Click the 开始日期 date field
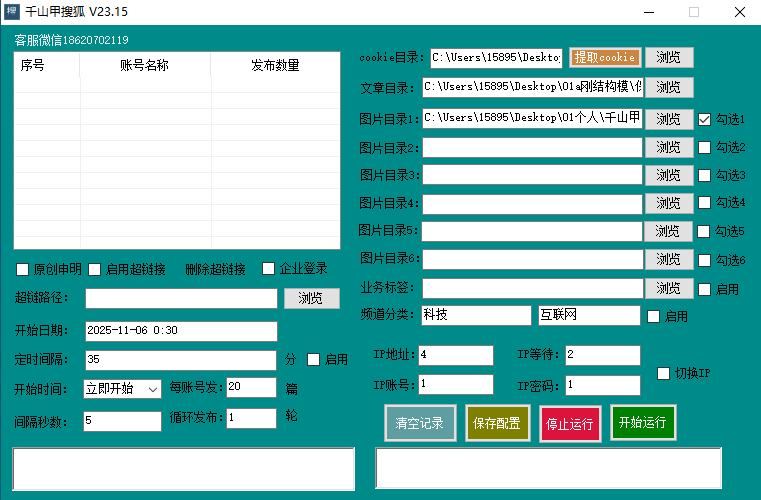The height and width of the screenshot is (500, 761). (182, 331)
